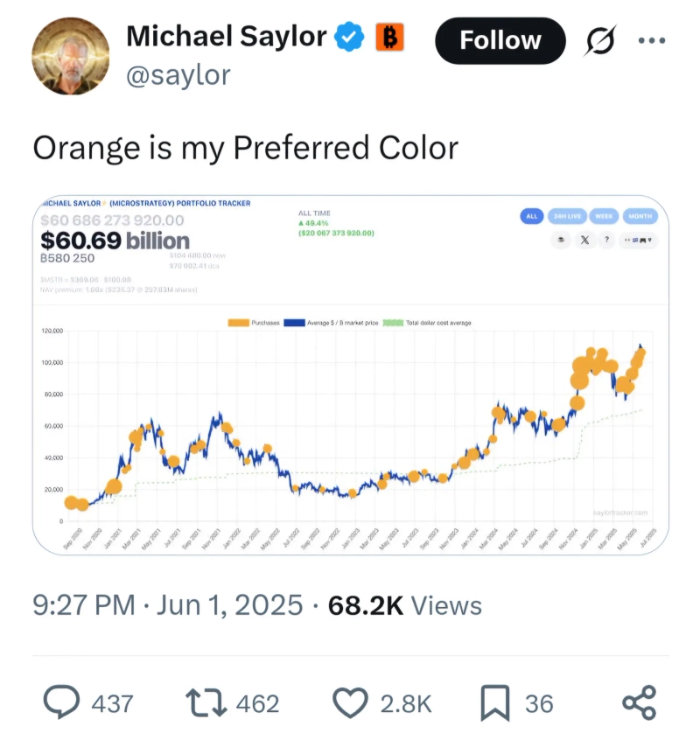Click the Grok slashed-circle icon
Viewport: 700px width, 747px height.
[x=600, y=40]
